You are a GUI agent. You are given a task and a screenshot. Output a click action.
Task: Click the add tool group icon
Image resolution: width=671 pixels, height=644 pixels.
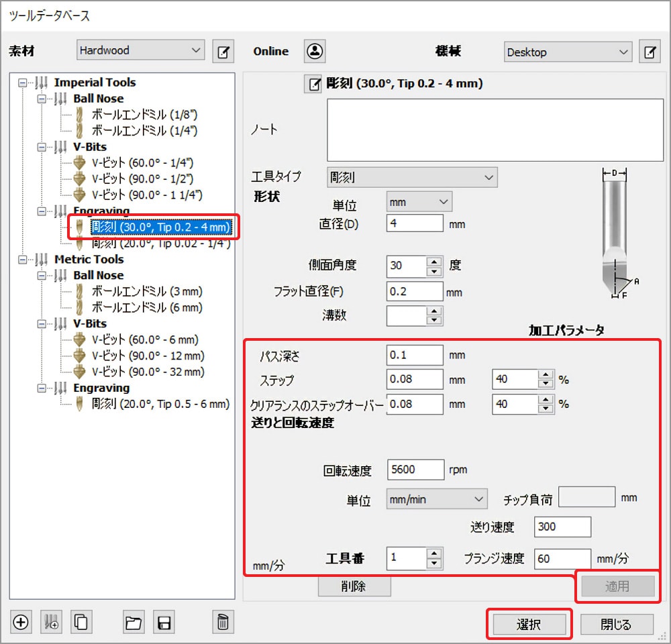point(51,622)
